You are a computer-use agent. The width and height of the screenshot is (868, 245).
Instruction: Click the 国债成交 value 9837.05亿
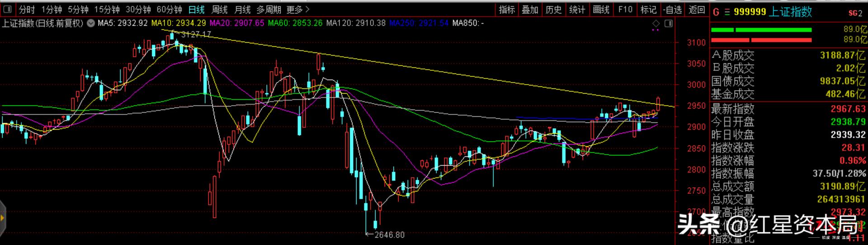843,81
